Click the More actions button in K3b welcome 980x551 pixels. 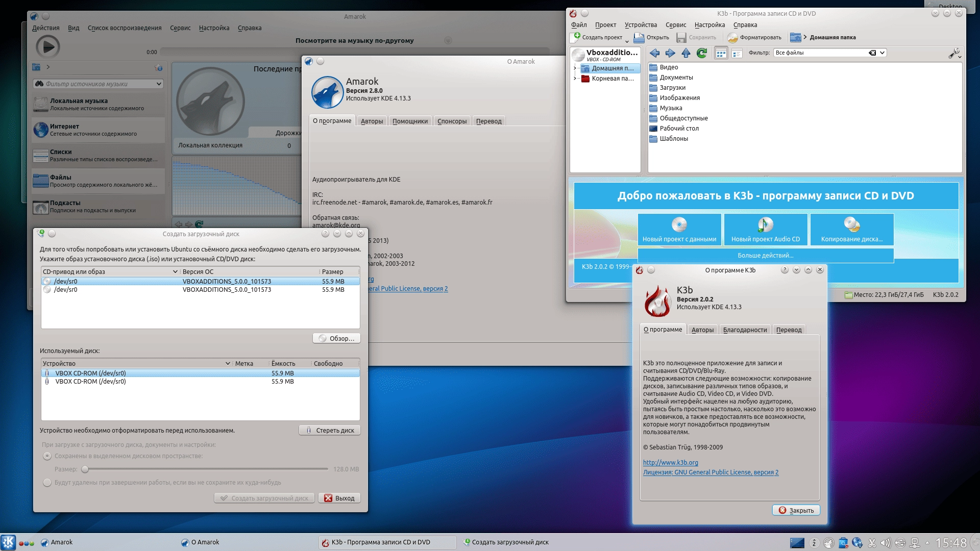pos(766,256)
